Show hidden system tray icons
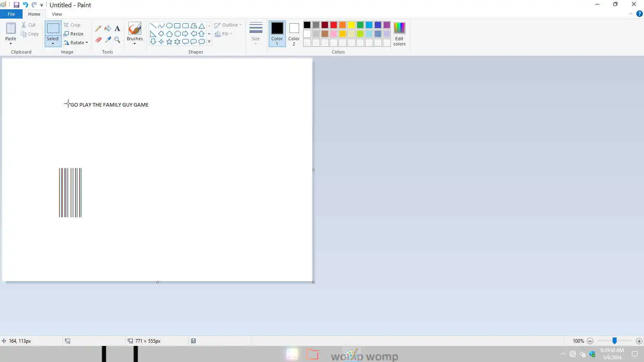The width and height of the screenshot is (644, 362). pos(563,354)
